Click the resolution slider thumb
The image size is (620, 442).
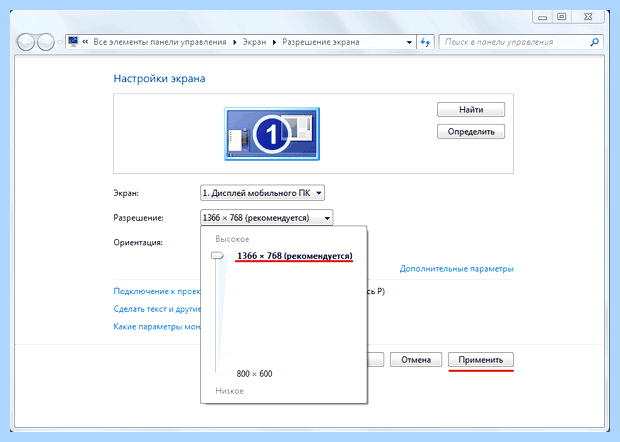[x=217, y=256]
